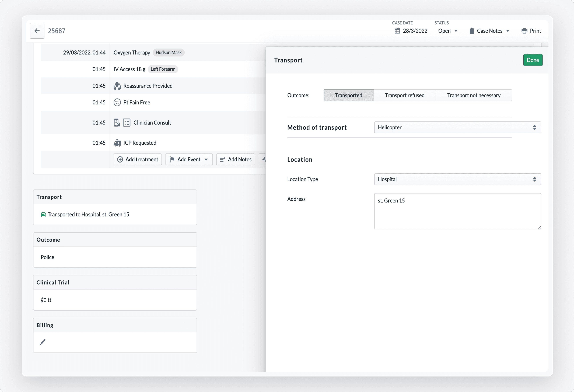Open the Status Open dropdown

448,31
